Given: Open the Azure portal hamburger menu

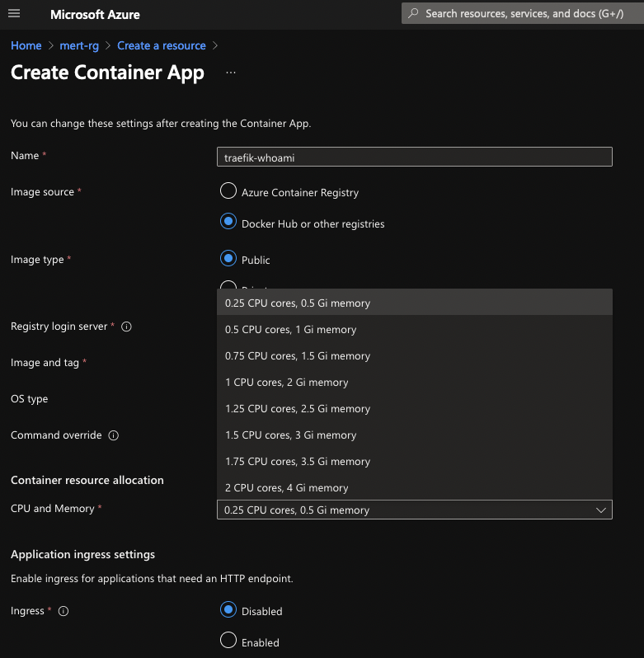Looking at the screenshot, I should click(14, 14).
